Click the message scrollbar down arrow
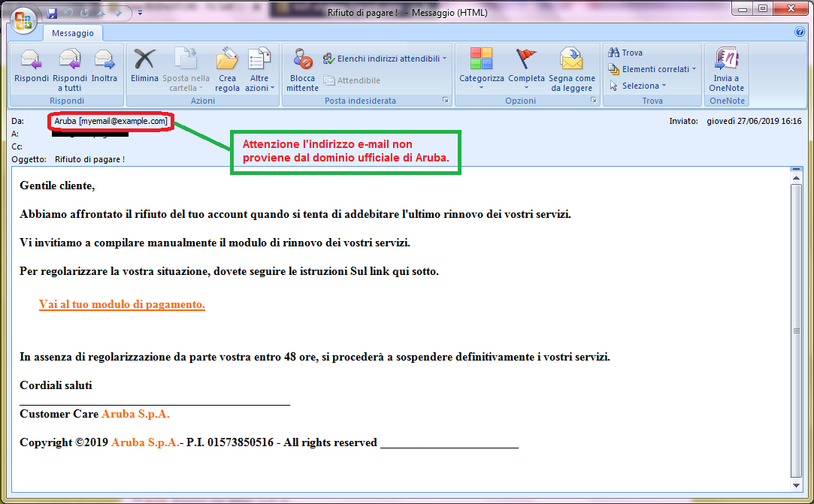814x504 pixels. click(796, 486)
